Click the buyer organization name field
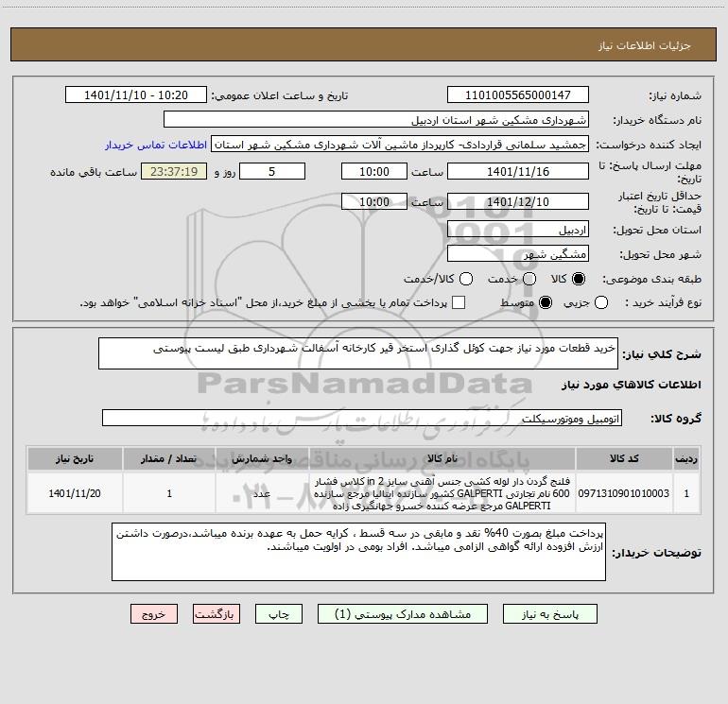The image size is (728, 704). 376,119
